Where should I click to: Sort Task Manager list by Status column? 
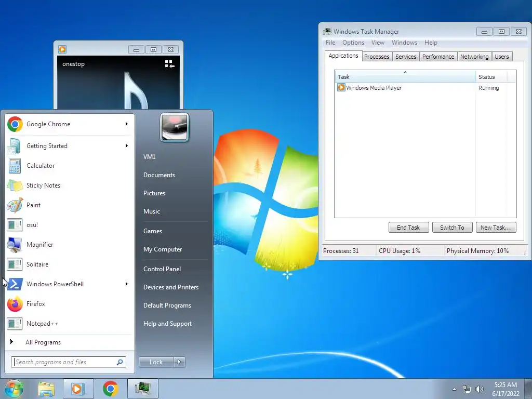click(x=491, y=77)
